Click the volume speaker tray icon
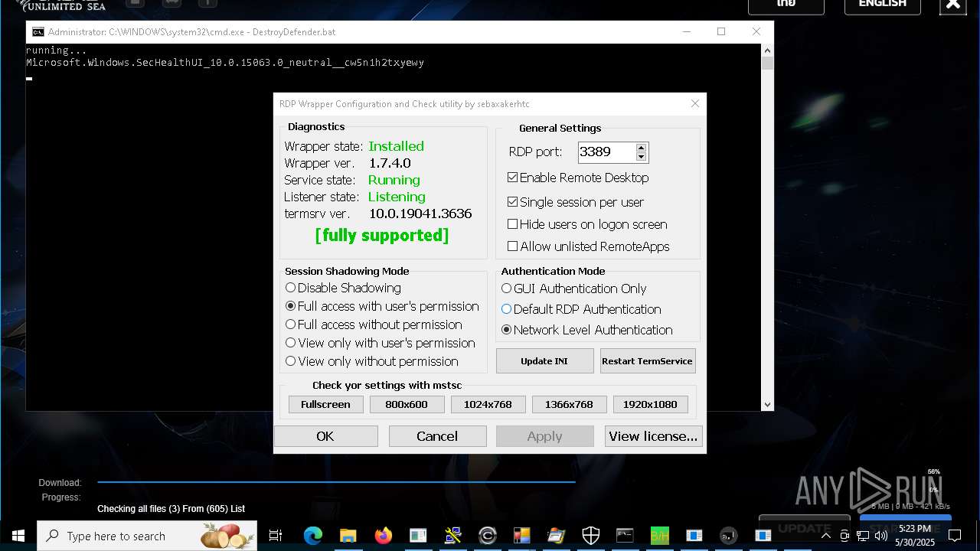 pos(880,536)
